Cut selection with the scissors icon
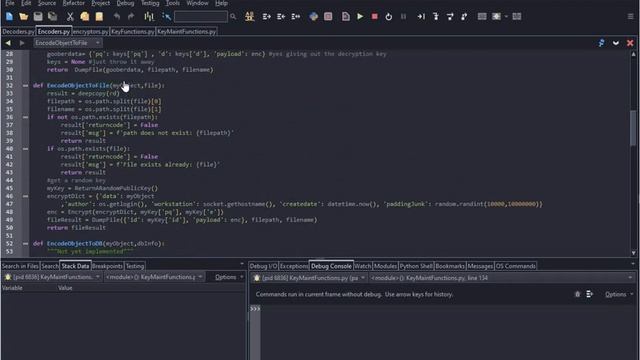This screenshot has width=640, height=360. pos(70,16)
